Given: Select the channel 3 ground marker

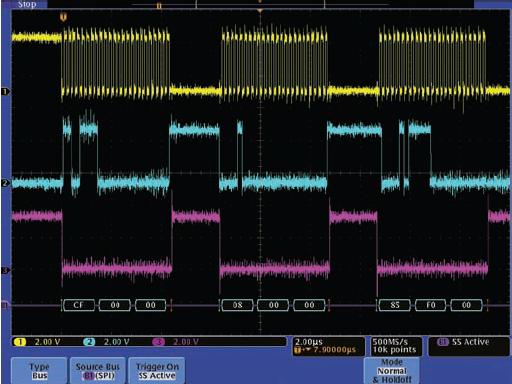Looking at the screenshot, I should pos(5,270).
